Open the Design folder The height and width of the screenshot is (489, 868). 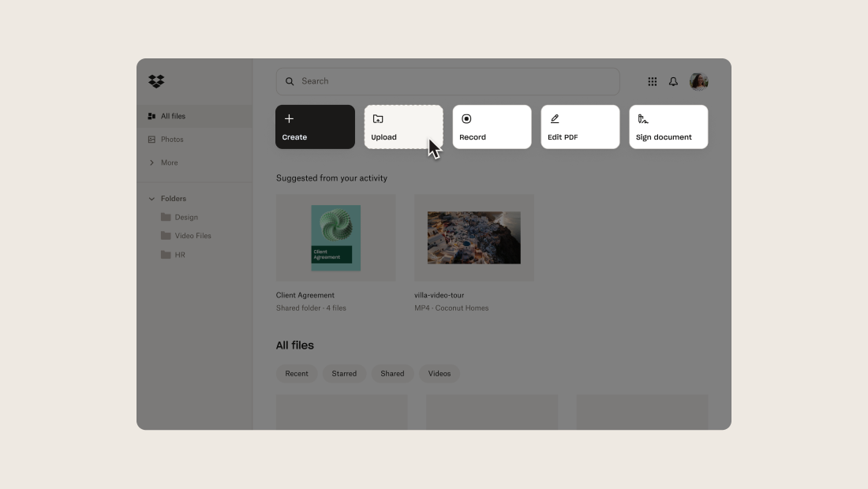coord(185,217)
